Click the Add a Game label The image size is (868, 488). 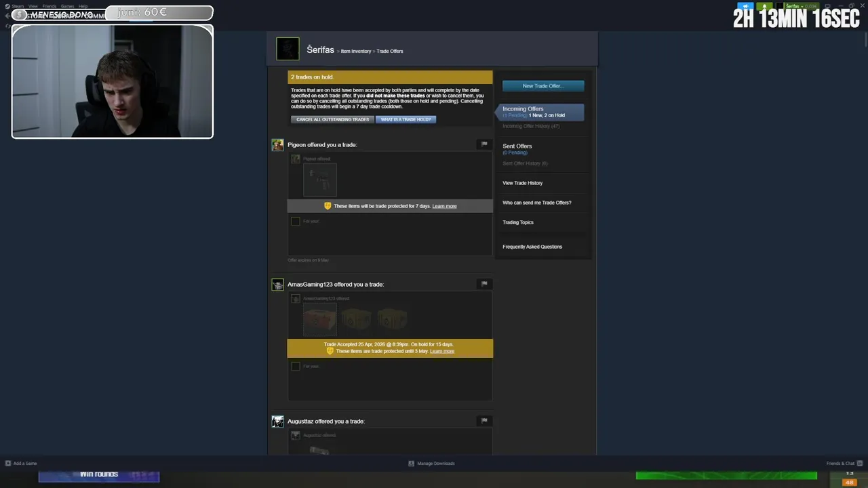tap(25, 464)
